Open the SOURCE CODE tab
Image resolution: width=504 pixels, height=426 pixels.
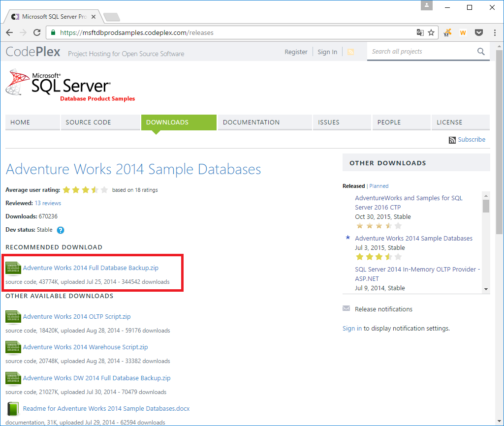click(100, 122)
